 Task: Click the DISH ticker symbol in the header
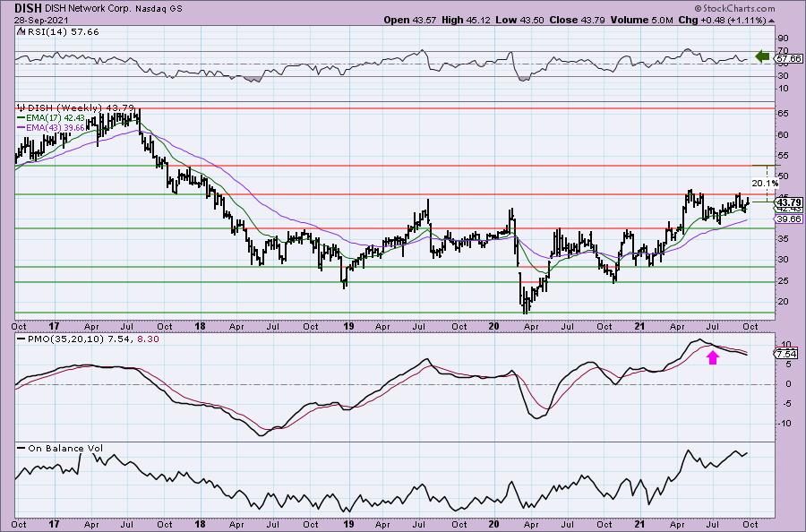[27, 8]
